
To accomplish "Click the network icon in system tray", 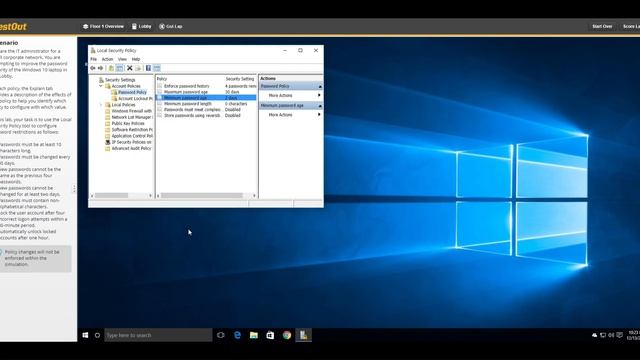I will 603,335.
